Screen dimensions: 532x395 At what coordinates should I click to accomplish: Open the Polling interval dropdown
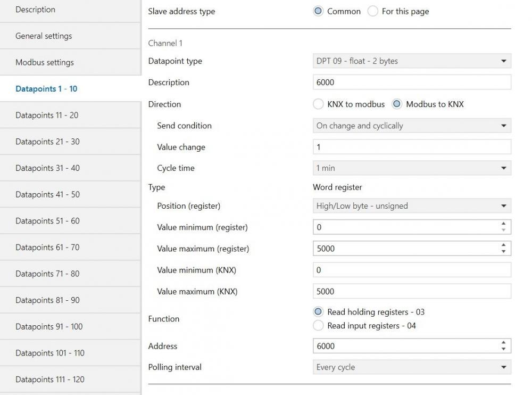(x=411, y=367)
